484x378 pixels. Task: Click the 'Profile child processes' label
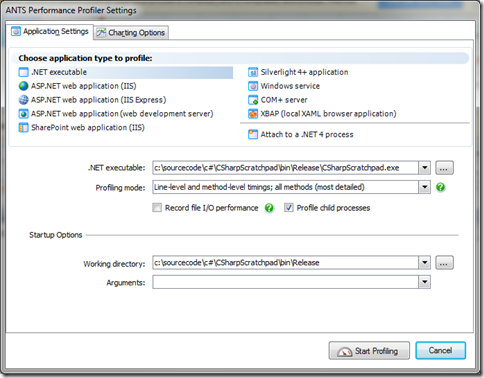point(333,208)
